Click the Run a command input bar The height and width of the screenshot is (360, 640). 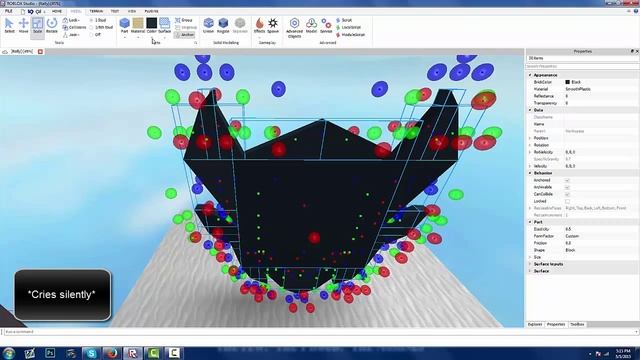pyautogui.click(x=320, y=332)
